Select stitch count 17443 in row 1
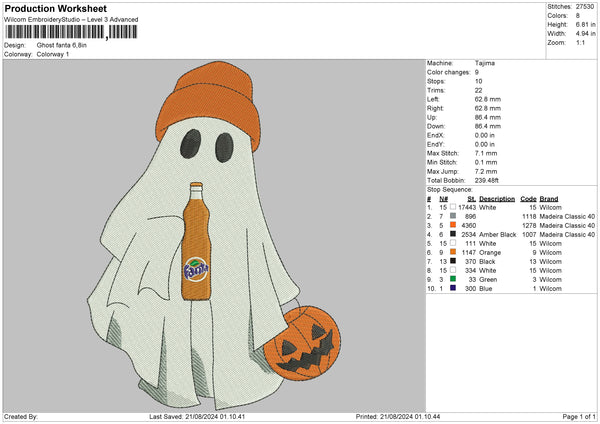This screenshot has height=424, width=600. [x=467, y=207]
